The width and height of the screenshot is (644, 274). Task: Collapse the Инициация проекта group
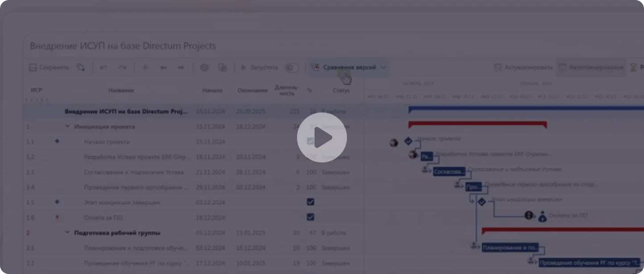click(x=67, y=126)
